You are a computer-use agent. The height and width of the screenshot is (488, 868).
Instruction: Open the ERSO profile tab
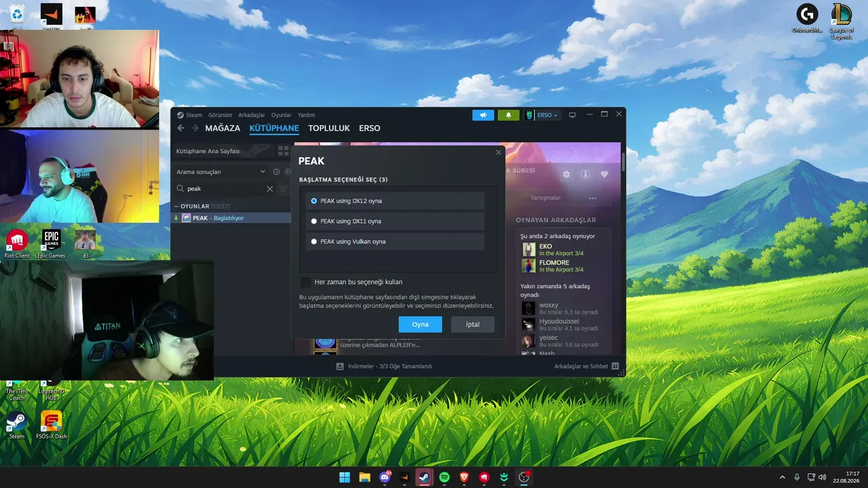pyautogui.click(x=370, y=128)
